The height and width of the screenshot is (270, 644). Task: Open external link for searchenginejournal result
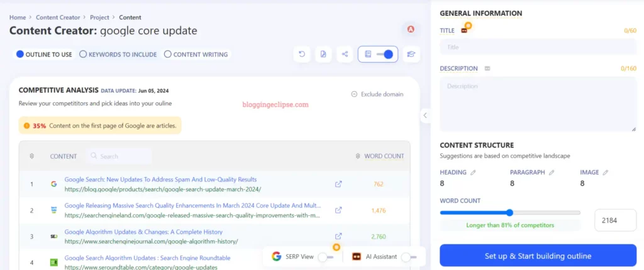click(338, 236)
